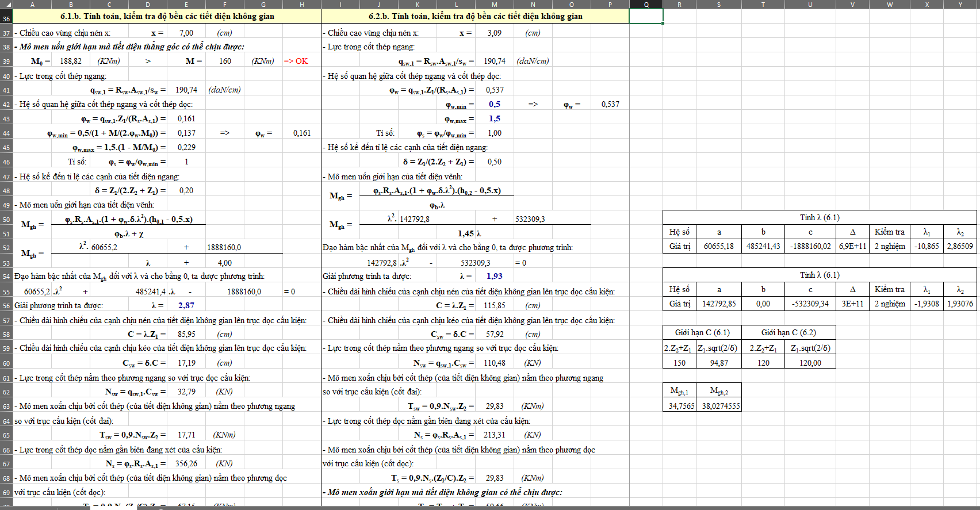Select cell with value 120,00
Viewport: 980px width, 510px height.
click(810, 363)
